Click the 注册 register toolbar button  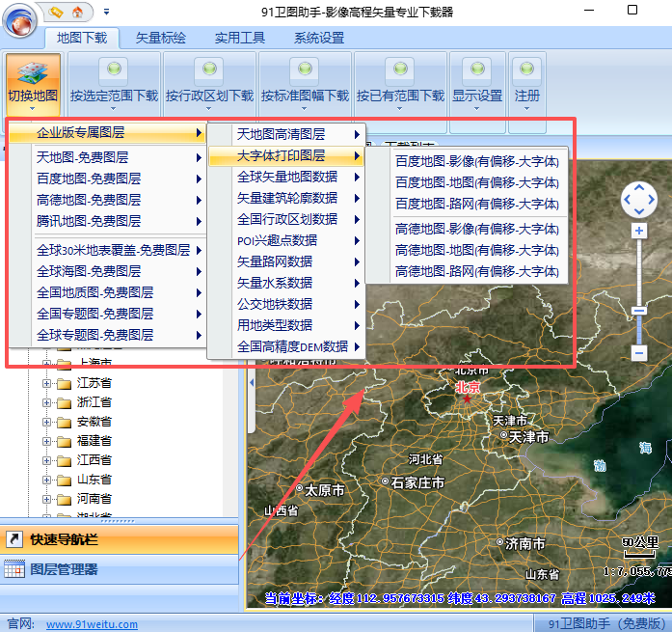coord(526,84)
